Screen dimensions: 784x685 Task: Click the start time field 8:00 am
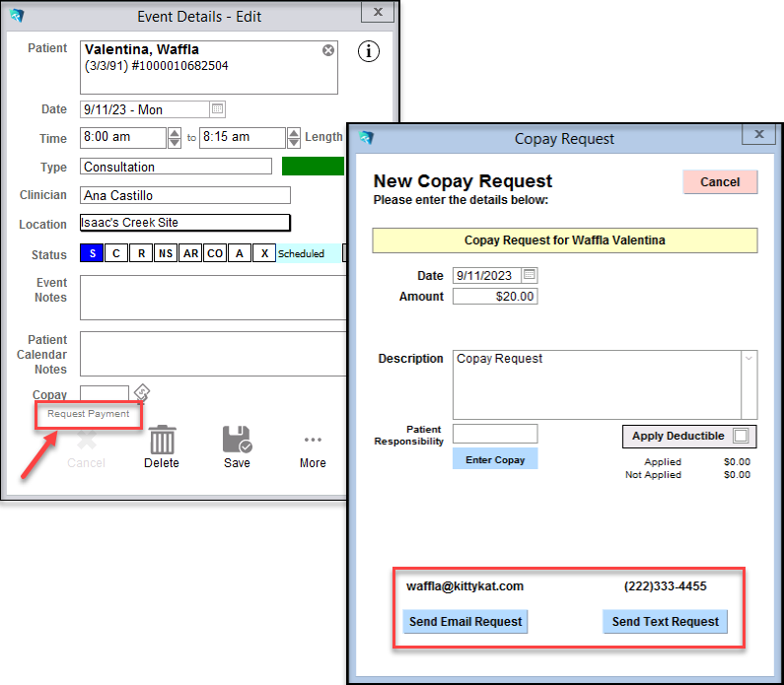(x=123, y=137)
